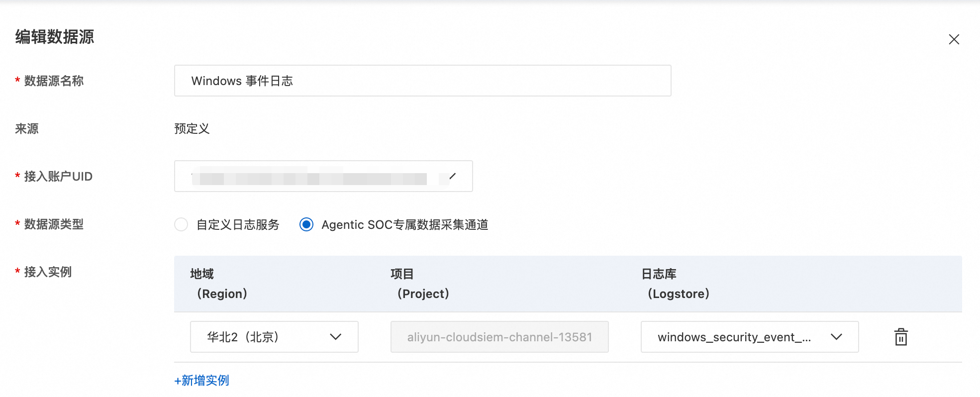Click the 接入实例 field label
980x397 pixels.
pos(48,272)
